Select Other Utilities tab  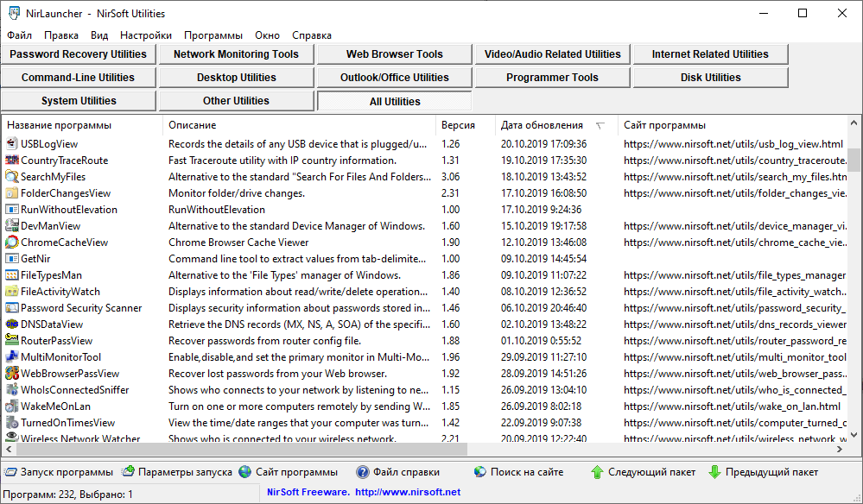click(x=236, y=101)
